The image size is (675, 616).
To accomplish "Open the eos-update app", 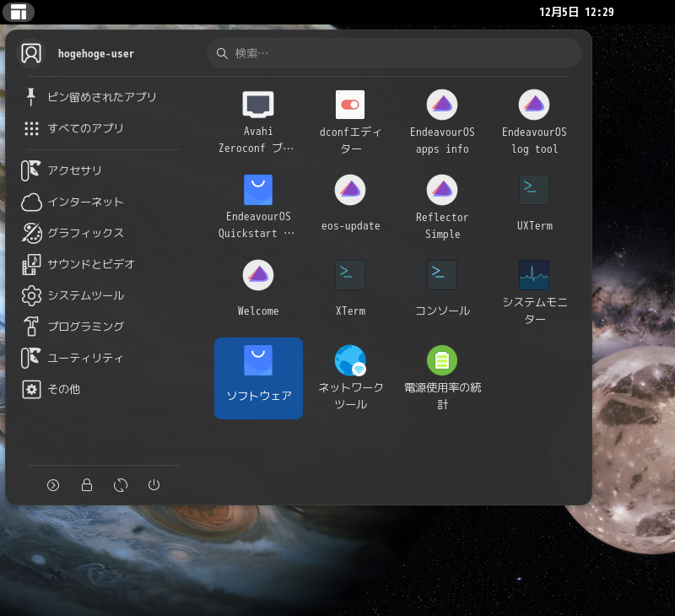I will tap(350, 206).
